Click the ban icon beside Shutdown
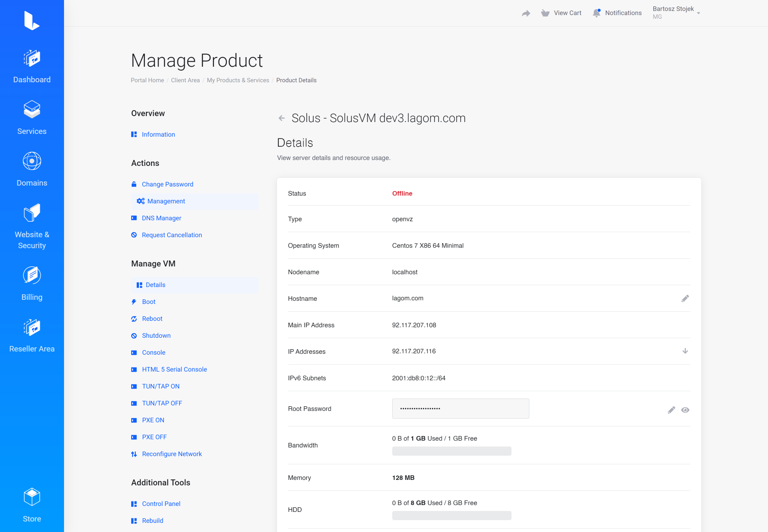Viewport: 768px width, 532px height. tap(134, 335)
